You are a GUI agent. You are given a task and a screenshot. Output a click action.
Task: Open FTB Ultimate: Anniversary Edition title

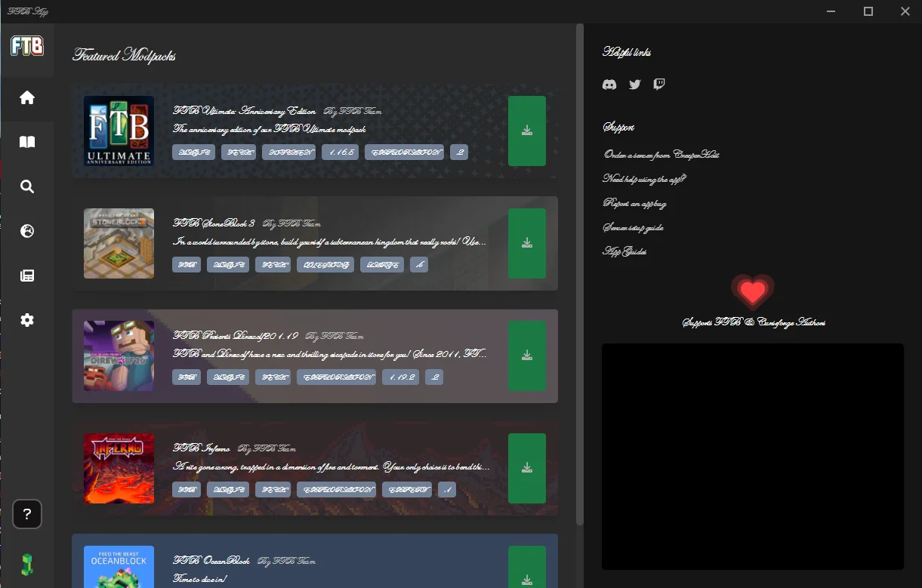click(x=245, y=111)
